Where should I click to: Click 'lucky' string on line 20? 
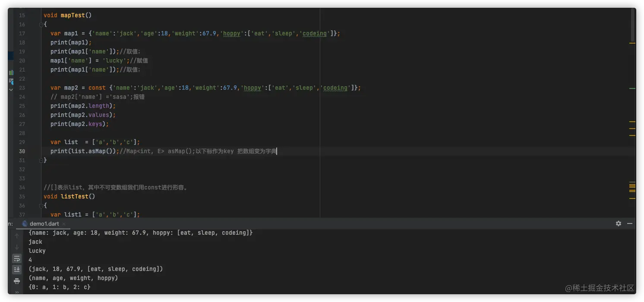pos(114,60)
